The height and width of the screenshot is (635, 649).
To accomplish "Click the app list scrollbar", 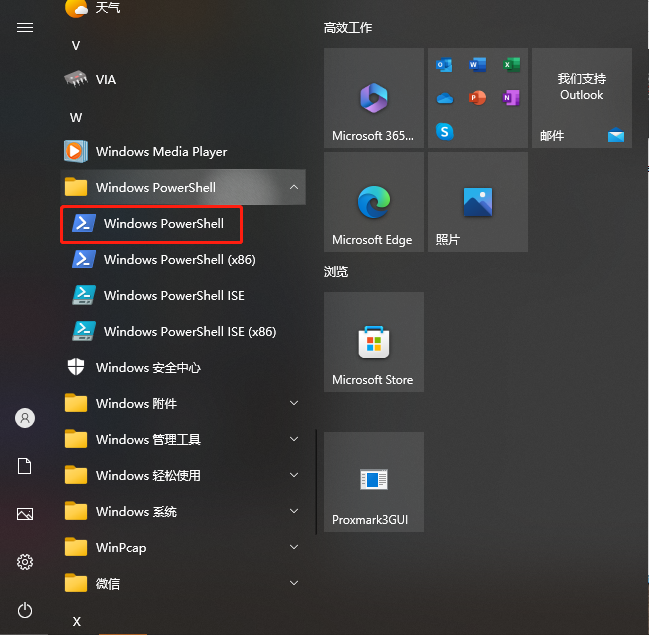I will (x=316, y=481).
